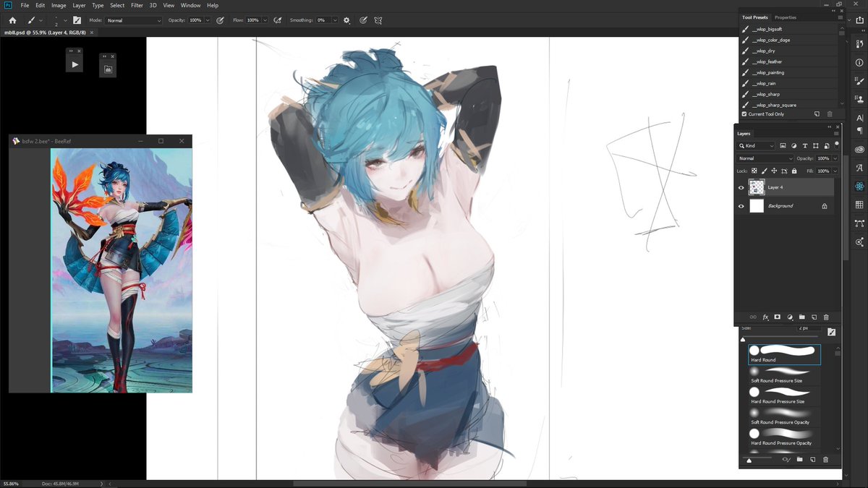Open blend Mode dropdown in options bar
Image resolution: width=868 pixels, height=488 pixels.
point(134,20)
